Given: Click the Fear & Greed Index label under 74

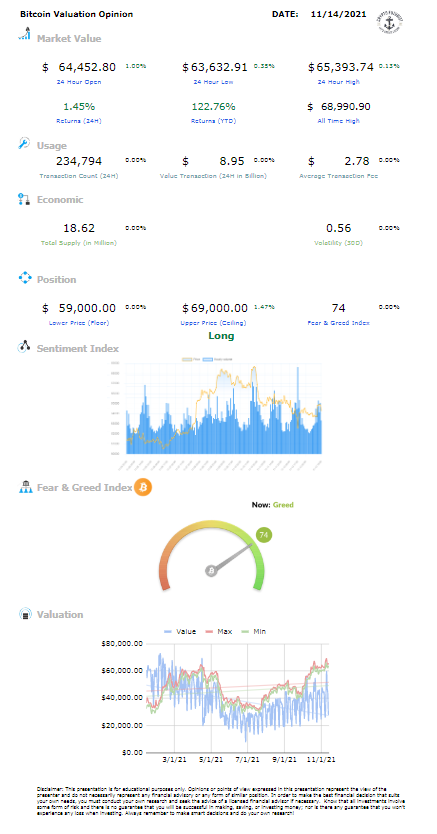Looking at the screenshot, I should [x=339, y=323].
